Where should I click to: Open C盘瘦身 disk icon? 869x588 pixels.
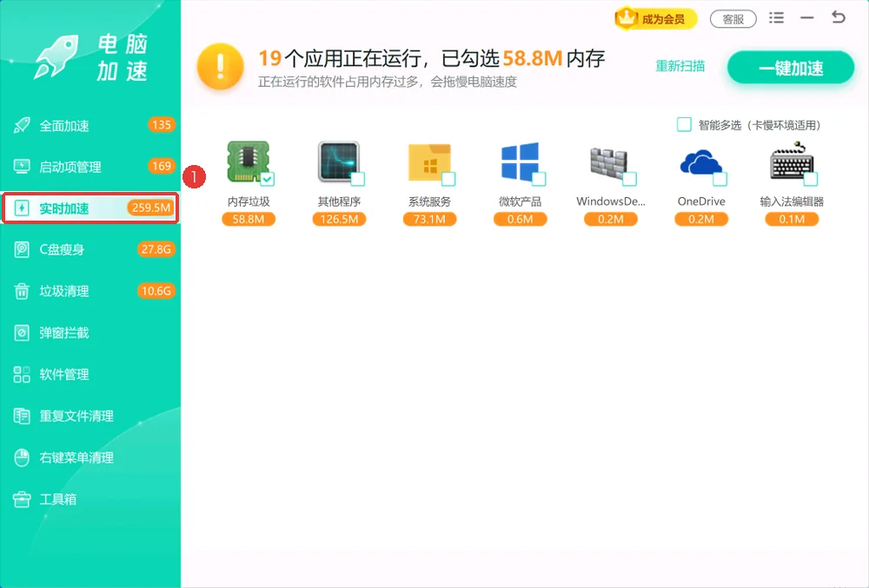coord(22,250)
